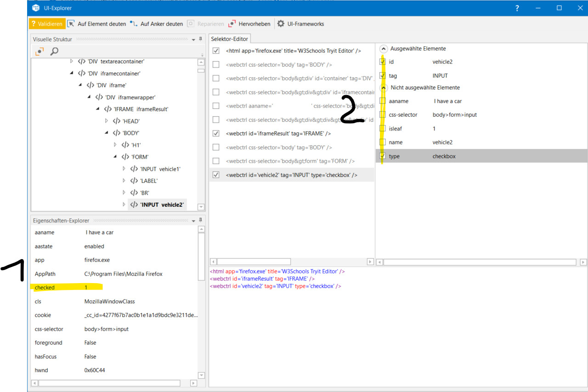Check the css-selector attribute checkbox in attribute list
This screenshot has width=588, height=392.
383,115
